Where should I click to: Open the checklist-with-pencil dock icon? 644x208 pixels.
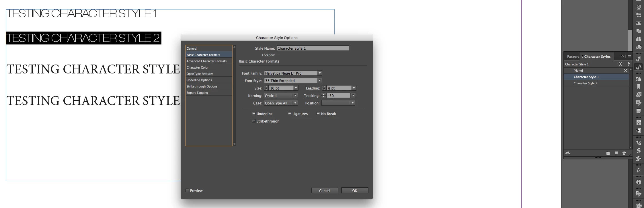(x=639, y=194)
